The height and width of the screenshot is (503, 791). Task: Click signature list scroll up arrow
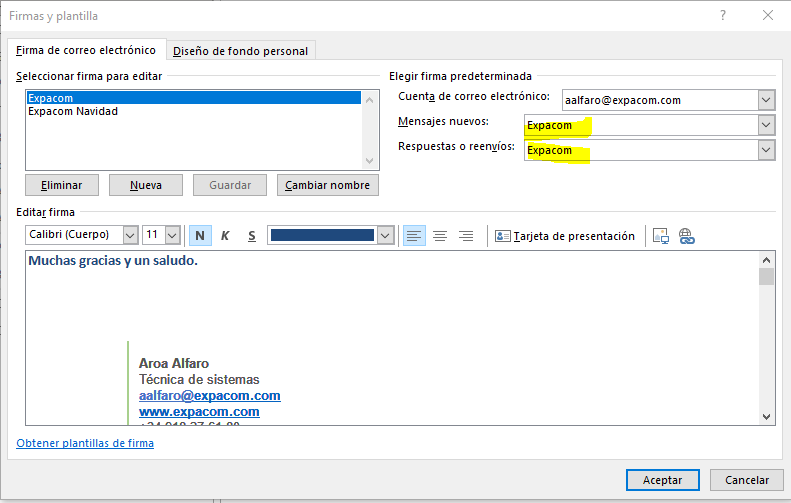tap(369, 100)
